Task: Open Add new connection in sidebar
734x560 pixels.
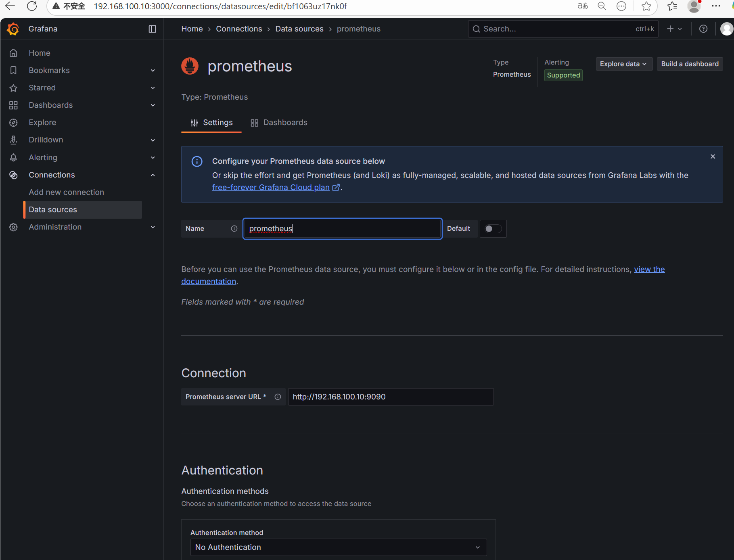Action: click(x=67, y=192)
